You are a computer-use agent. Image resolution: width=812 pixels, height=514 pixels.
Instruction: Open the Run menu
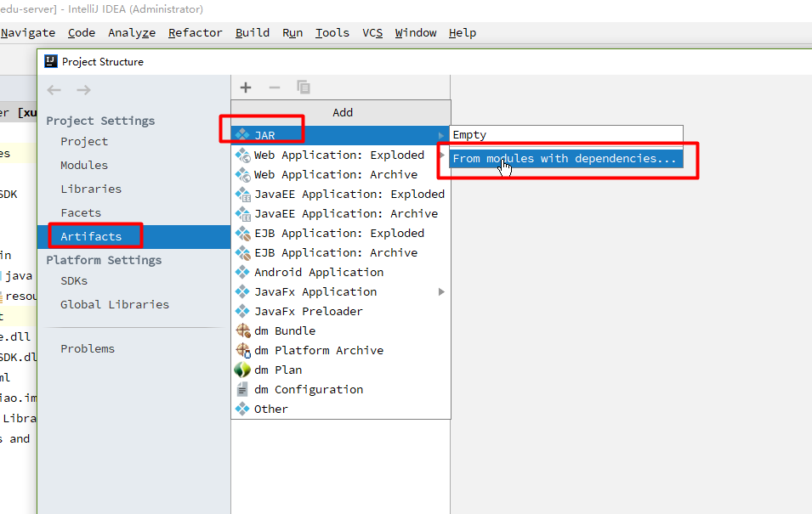point(292,32)
